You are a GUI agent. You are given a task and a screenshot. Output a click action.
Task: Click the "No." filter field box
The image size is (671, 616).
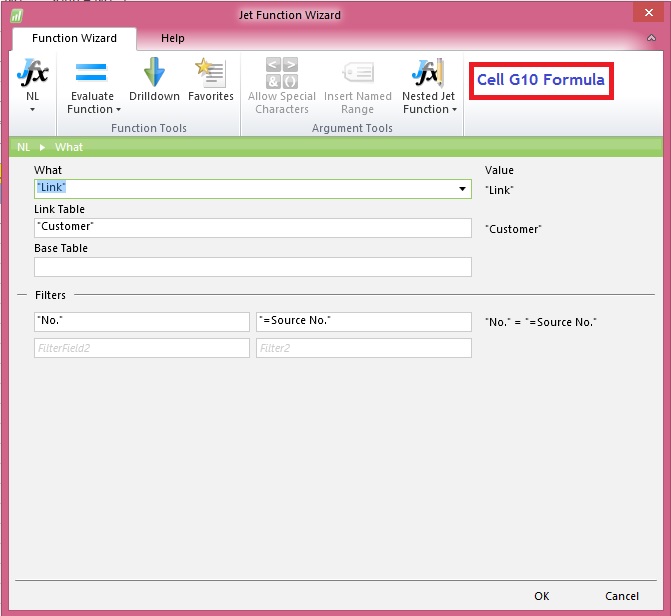tap(141, 321)
